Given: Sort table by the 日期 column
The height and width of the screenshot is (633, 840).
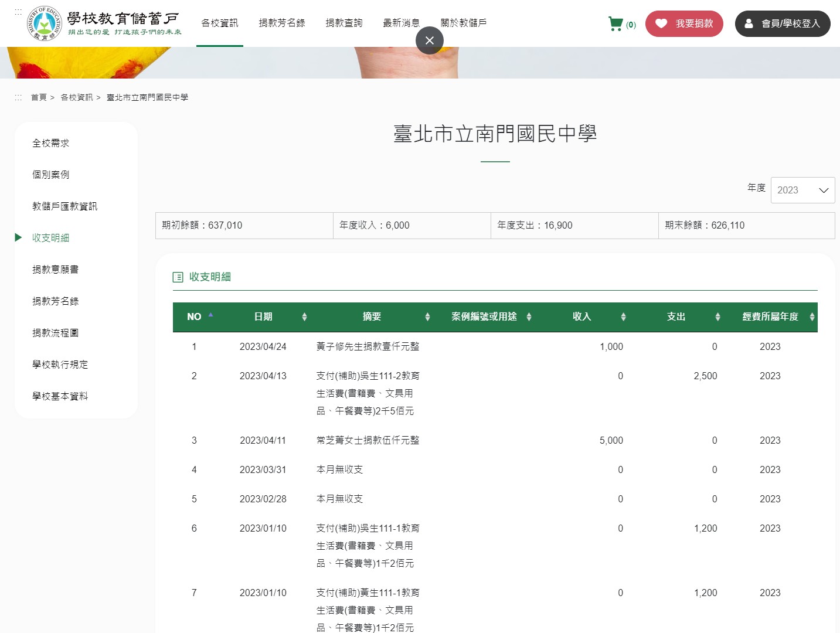Looking at the screenshot, I should tap(263, 316).
